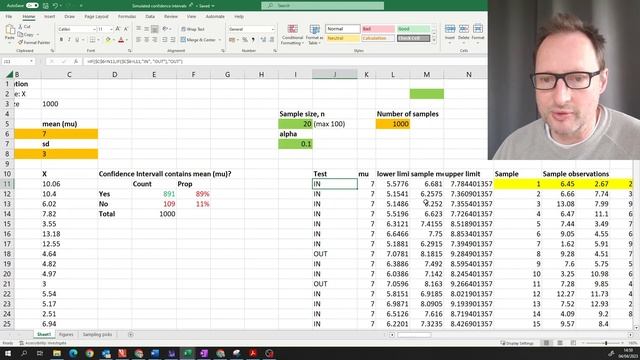The height and width of the screenshot is (360, 640).
Task: Click the Borders icon
Action: point(92,40)
